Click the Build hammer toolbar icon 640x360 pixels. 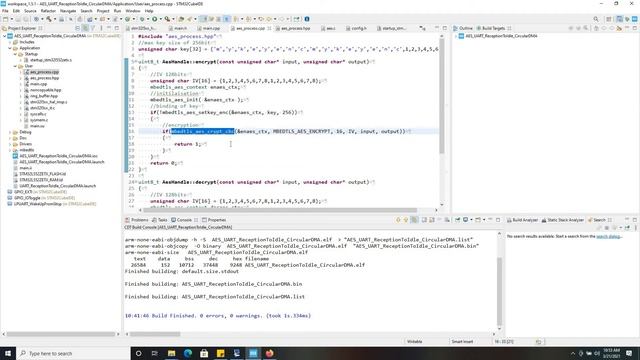tap(49, 19)
